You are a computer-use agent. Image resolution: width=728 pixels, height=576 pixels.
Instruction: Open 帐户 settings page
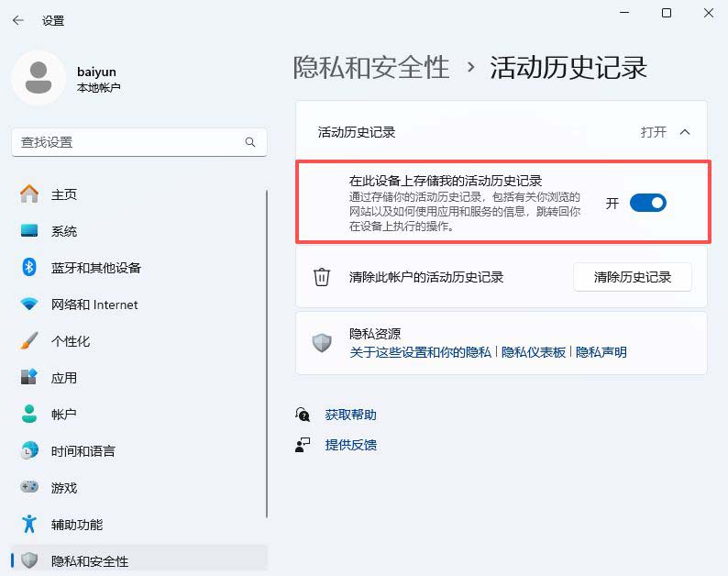(x=138, y=414)
